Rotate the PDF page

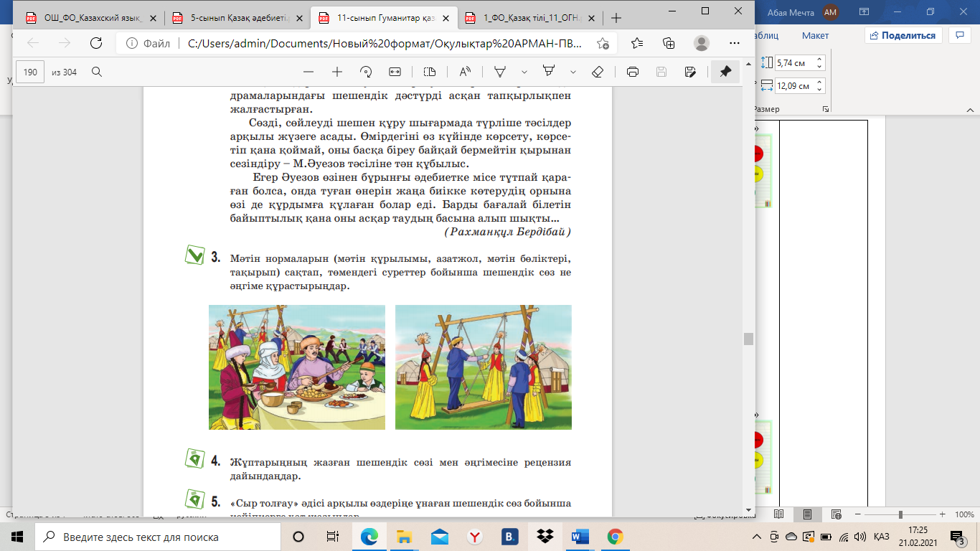pyautogui.click(x=366, y=72)
